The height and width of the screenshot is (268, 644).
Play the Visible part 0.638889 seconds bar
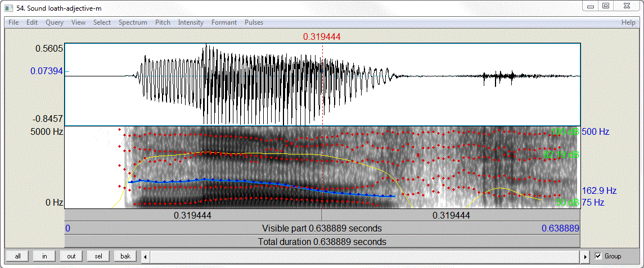(322, 228)
